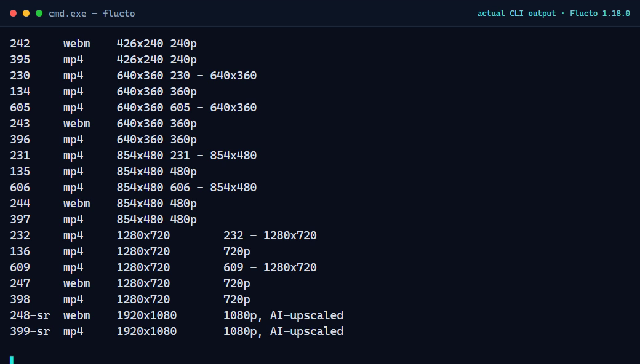640x364 pixels.
Task: Click "webm" in the 242 row
Action: coord(77,44)
